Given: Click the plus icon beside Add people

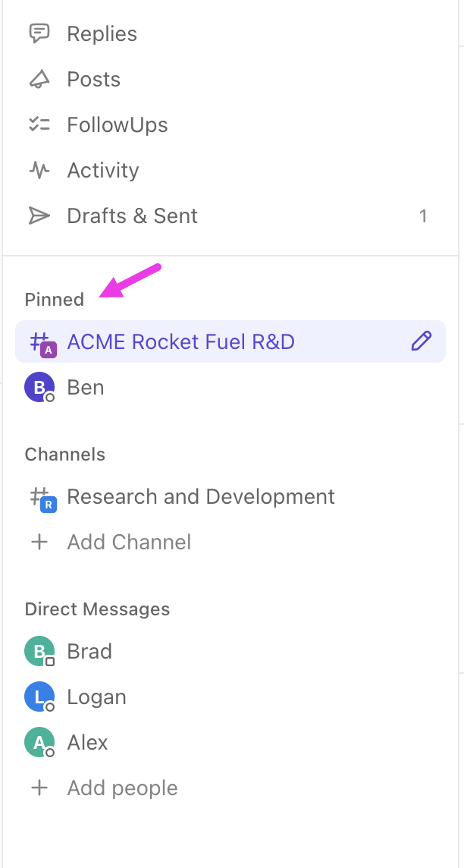Looking at the screenshot, I should (39, 788).
